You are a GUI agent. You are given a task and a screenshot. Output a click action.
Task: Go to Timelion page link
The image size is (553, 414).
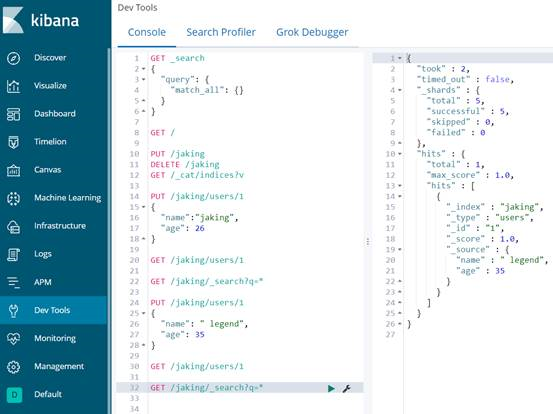(x=50, y=142)
